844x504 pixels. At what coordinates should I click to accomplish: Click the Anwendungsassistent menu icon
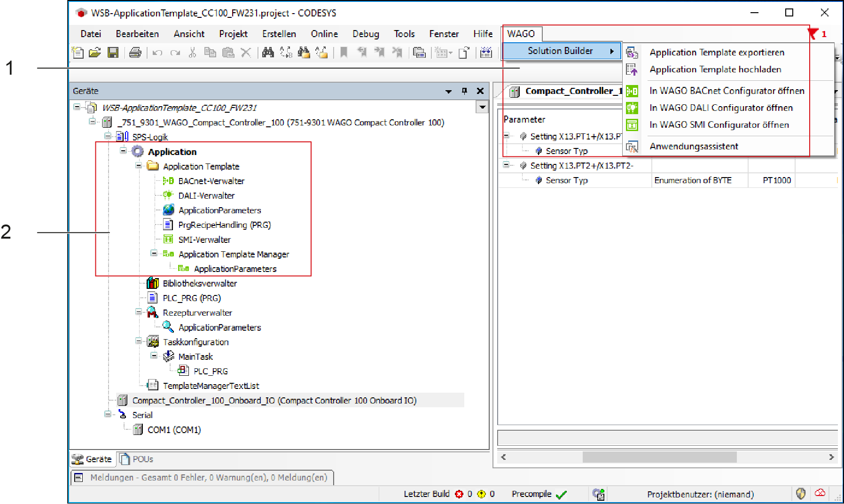coord(632,147)
